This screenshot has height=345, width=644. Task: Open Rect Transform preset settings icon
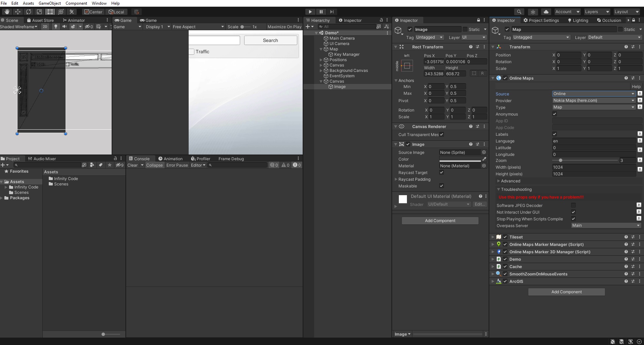478,47
